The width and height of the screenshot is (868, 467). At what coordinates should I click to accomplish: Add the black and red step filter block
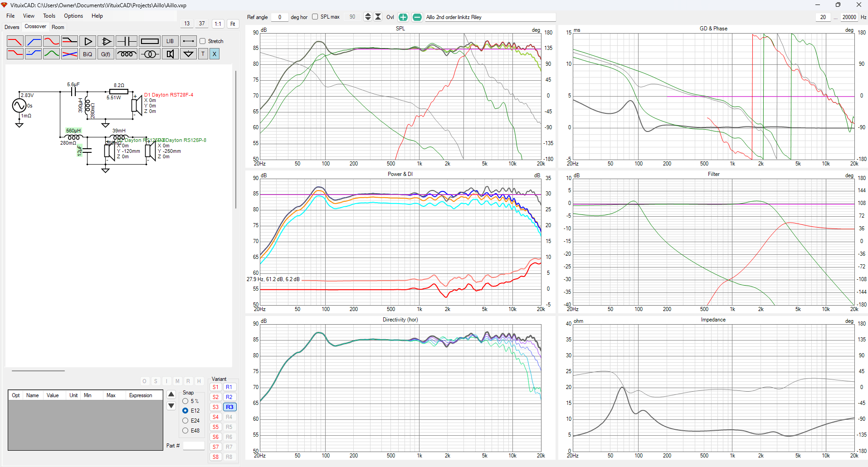(x=69, y=41)
